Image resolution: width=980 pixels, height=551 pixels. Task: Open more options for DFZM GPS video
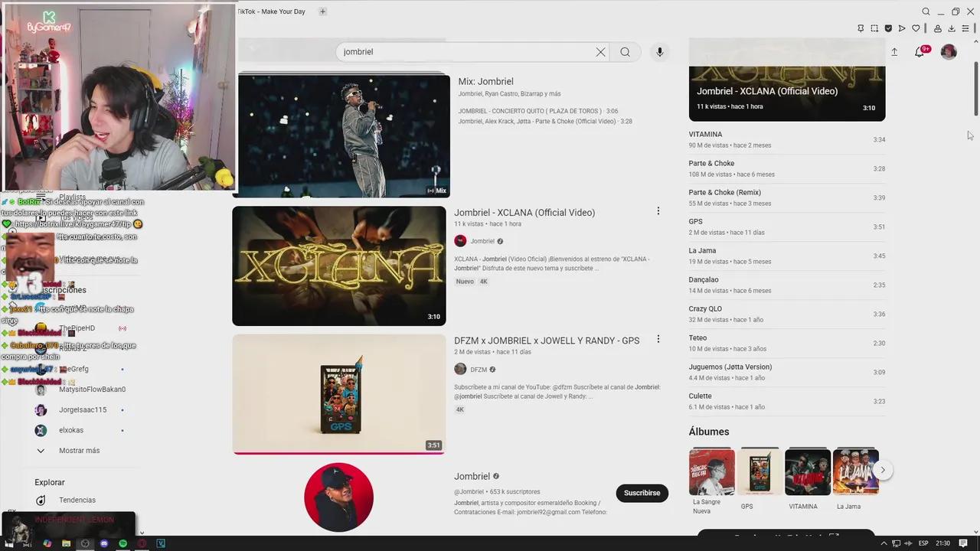658,339
